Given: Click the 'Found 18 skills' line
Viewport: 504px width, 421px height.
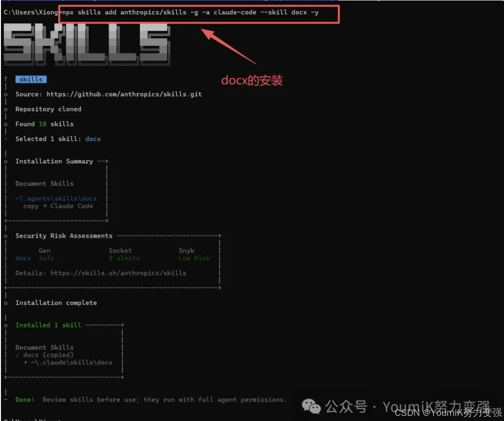Looking at the screenshot, I should [x=44, y=124].
